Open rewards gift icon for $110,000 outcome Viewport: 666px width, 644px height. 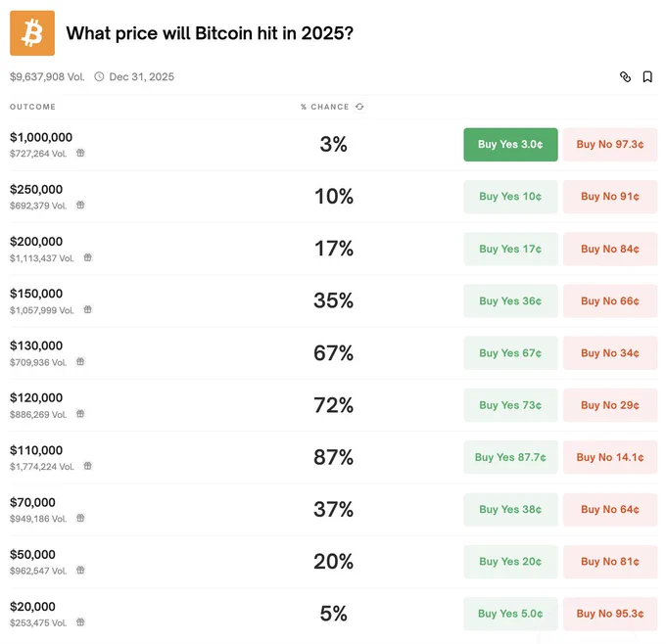pos(87,466)
